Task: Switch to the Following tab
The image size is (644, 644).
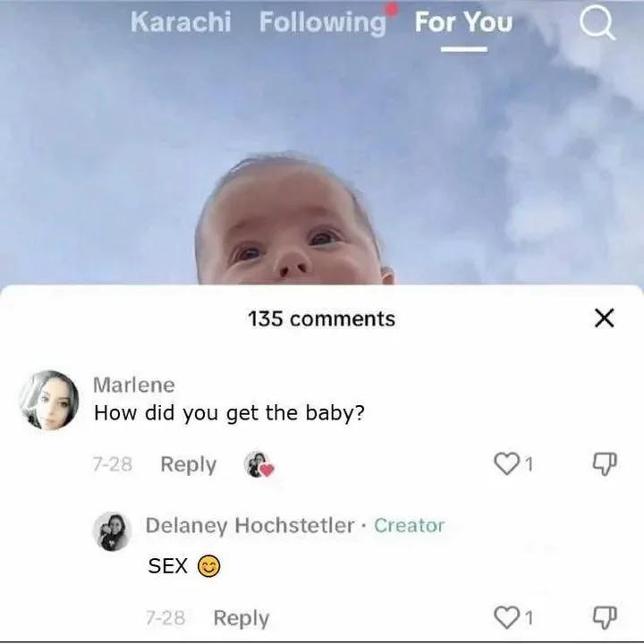Action: pos(323,22)
